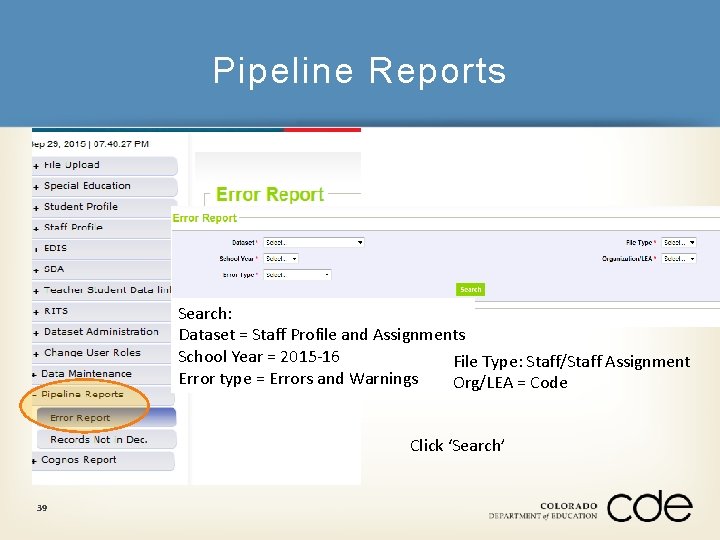Viewport: 720px width, 540px height.
Task: Select the Error Report submenu item
Action: point(107,418)
